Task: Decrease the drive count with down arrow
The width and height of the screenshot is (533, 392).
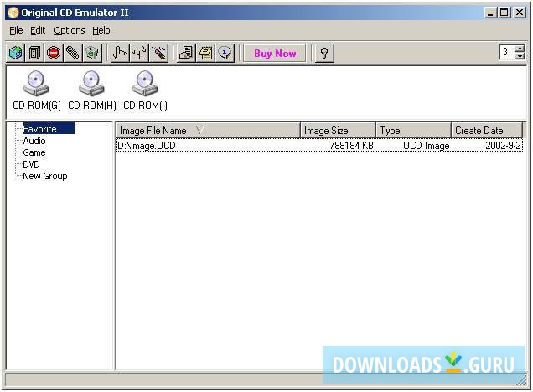Action: click(520, 56)
